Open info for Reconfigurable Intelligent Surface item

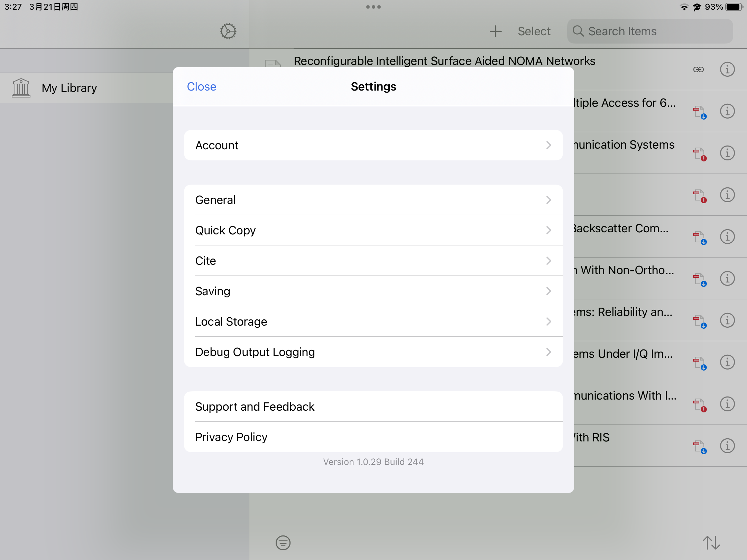727,69
